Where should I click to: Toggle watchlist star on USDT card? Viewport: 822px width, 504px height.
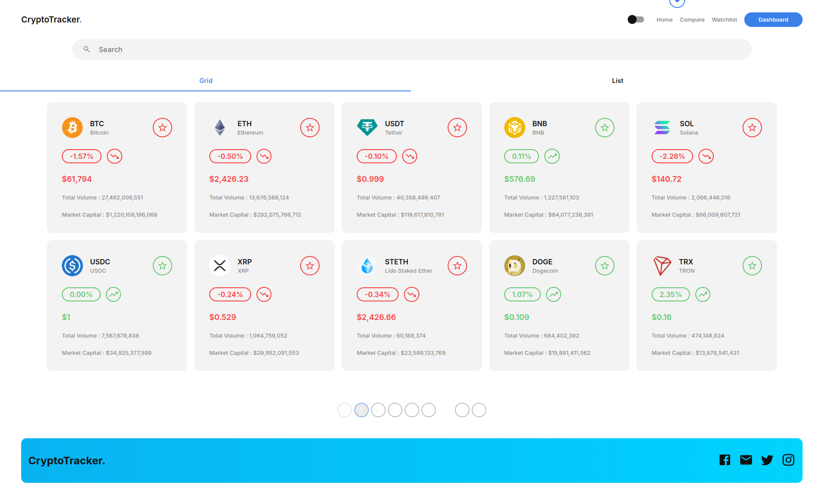coord(457,128)
